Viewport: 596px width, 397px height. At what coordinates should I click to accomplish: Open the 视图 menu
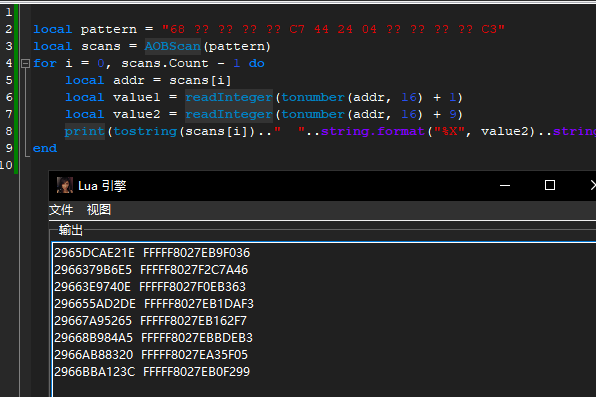[x=98, y=210]
